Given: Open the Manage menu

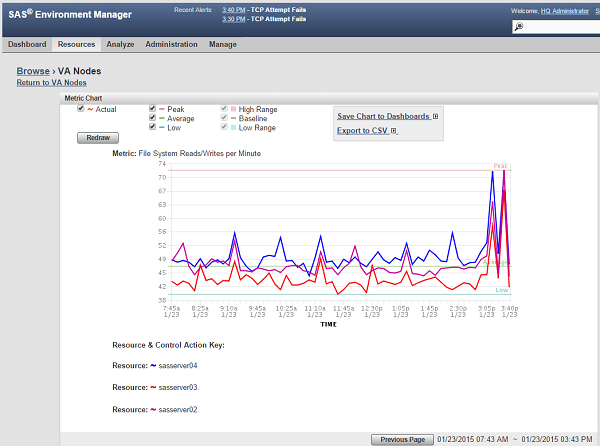Looking at the screenshot, I should pos(223,44).
